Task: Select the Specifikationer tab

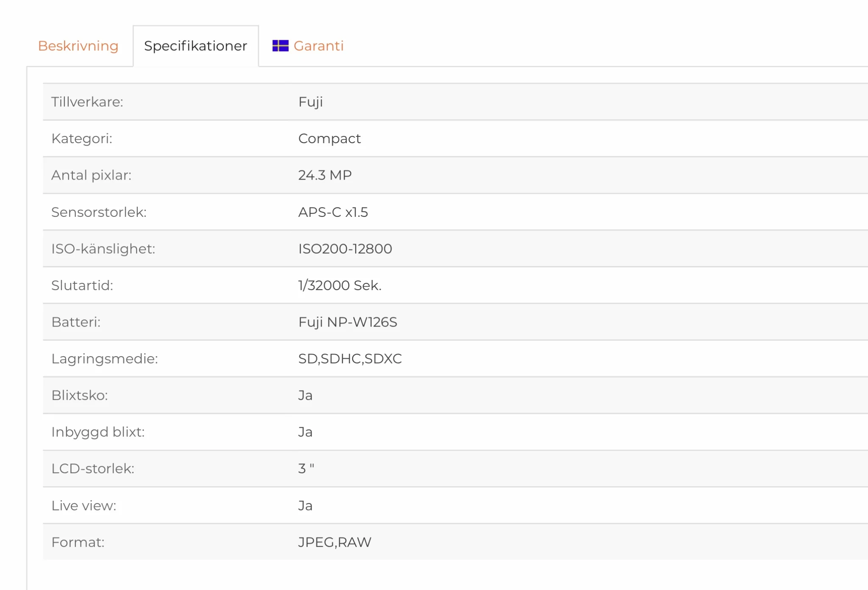Action: (x=195, y=46)
